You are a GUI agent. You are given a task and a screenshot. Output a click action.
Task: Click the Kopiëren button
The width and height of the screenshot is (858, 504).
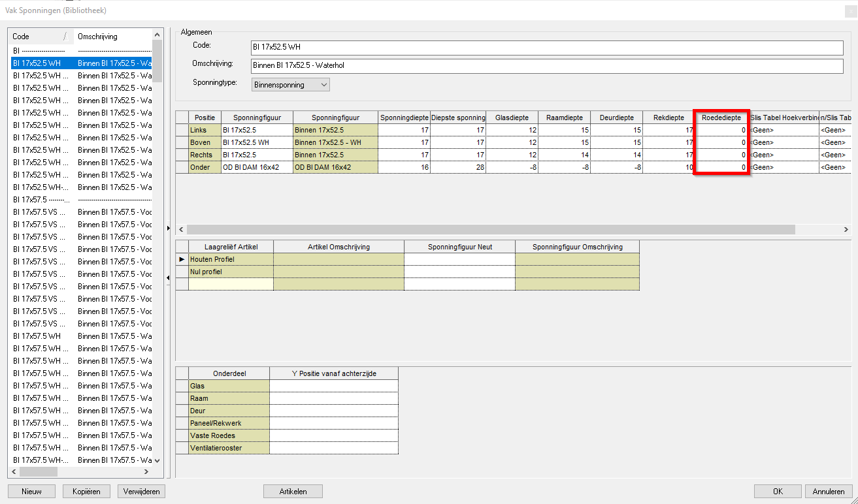pyautogui.click(x=87, y=491)
